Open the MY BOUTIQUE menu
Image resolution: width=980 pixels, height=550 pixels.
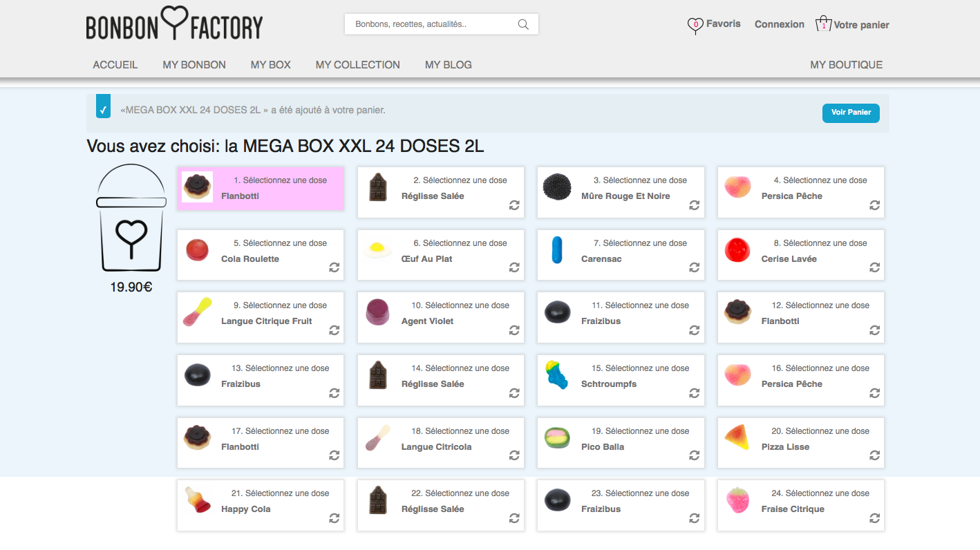click(x=846, y=65)
